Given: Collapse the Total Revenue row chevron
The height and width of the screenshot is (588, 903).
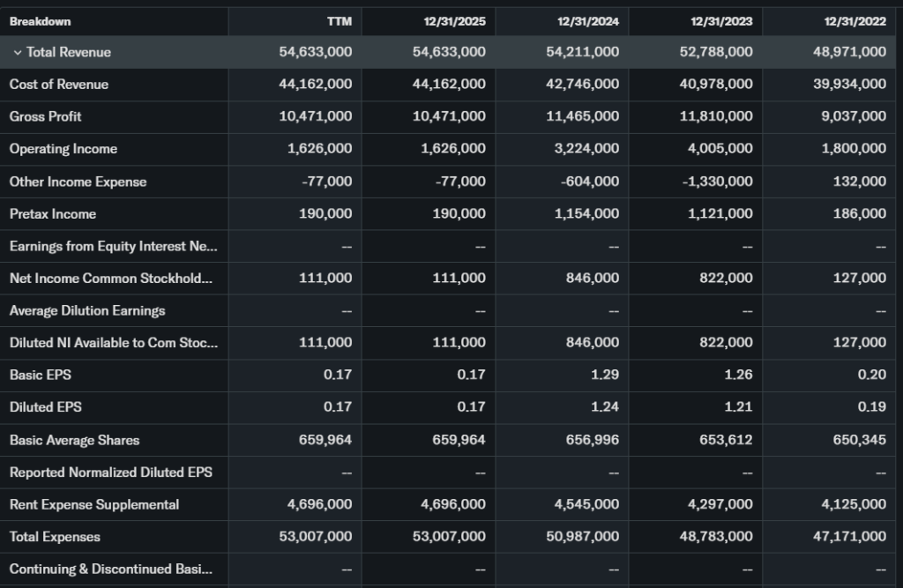Looking at the screenshot, I should tap(17, 53).
